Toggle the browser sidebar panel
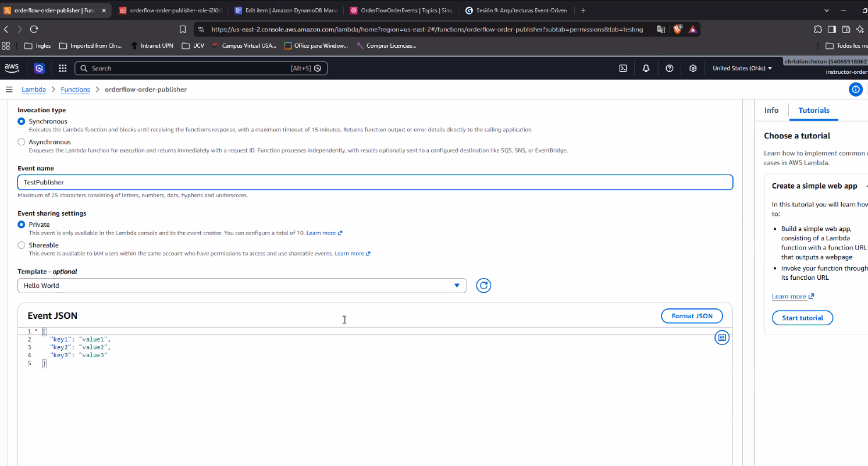This screenshot has width=868, height=466. pos(832,29)
